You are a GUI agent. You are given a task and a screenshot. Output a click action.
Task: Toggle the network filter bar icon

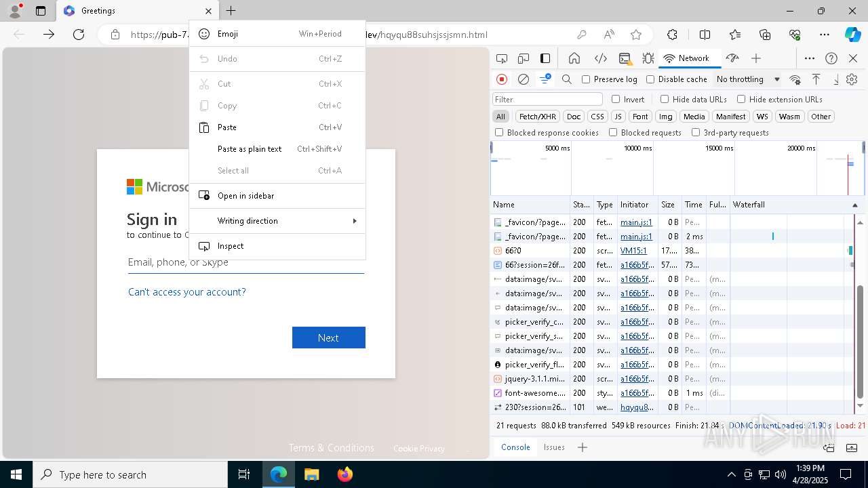545,79
